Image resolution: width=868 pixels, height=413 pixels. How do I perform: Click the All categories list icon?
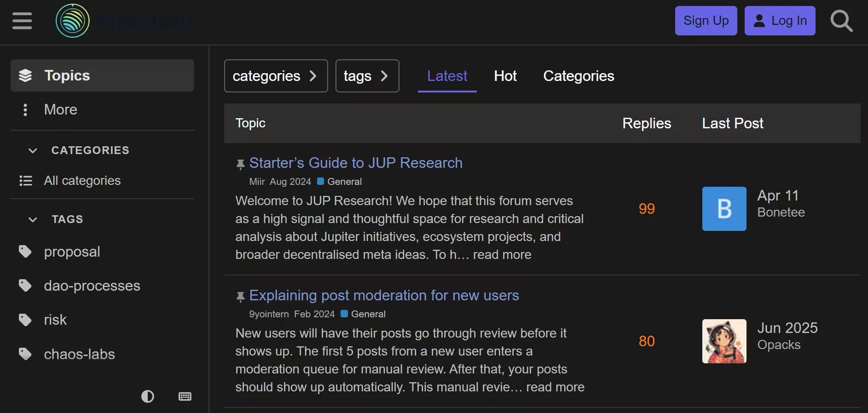pos(26,180)
